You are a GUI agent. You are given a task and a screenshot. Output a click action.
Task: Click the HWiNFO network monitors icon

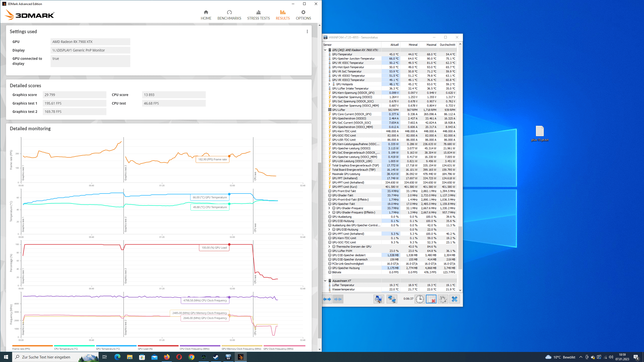[x=392, y=299]
